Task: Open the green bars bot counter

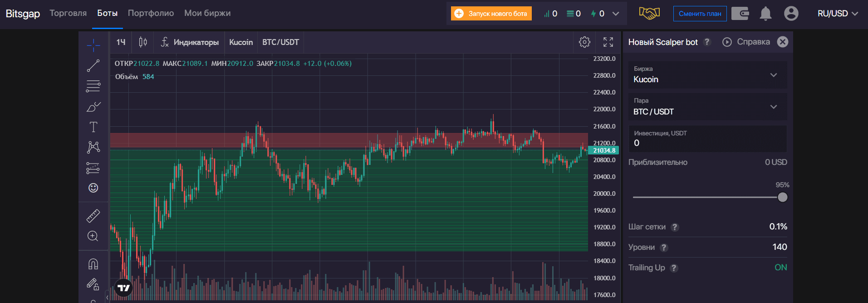Action: click(550, 14)
